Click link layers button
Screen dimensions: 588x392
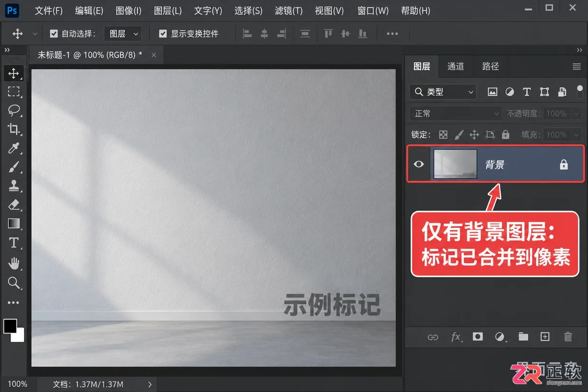click(433, 337)
